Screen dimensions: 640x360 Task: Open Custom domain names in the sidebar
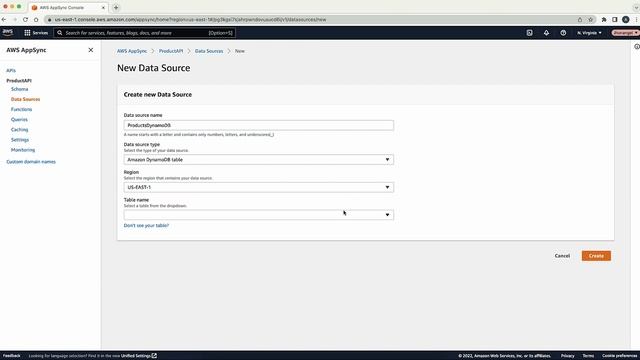[x=31, y=162]
